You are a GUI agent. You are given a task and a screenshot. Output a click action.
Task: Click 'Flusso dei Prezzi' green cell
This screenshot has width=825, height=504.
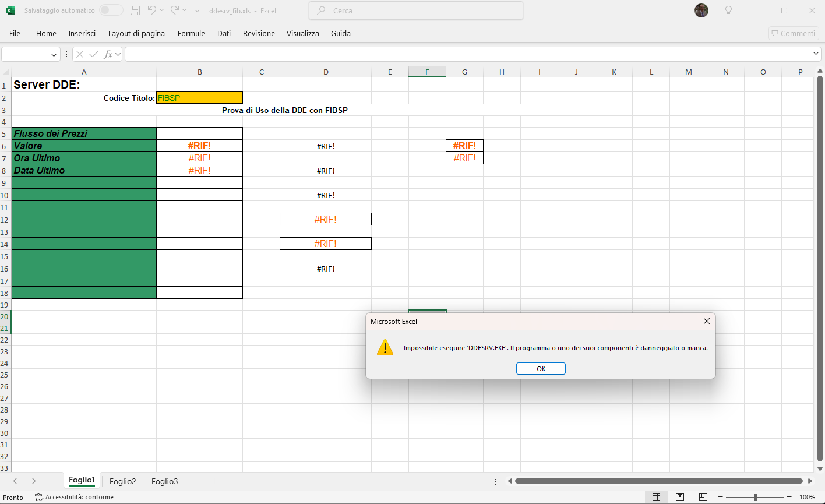(x=84, y=133)
